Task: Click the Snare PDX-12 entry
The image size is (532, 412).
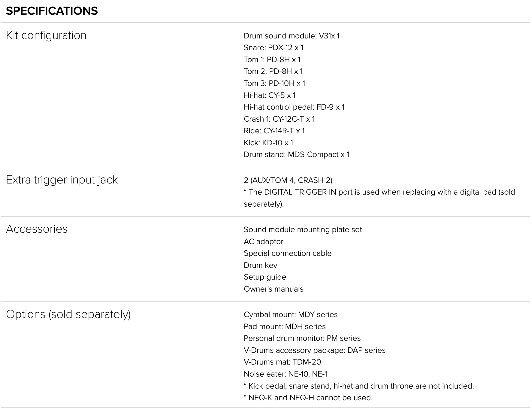Action: [273, 48]
